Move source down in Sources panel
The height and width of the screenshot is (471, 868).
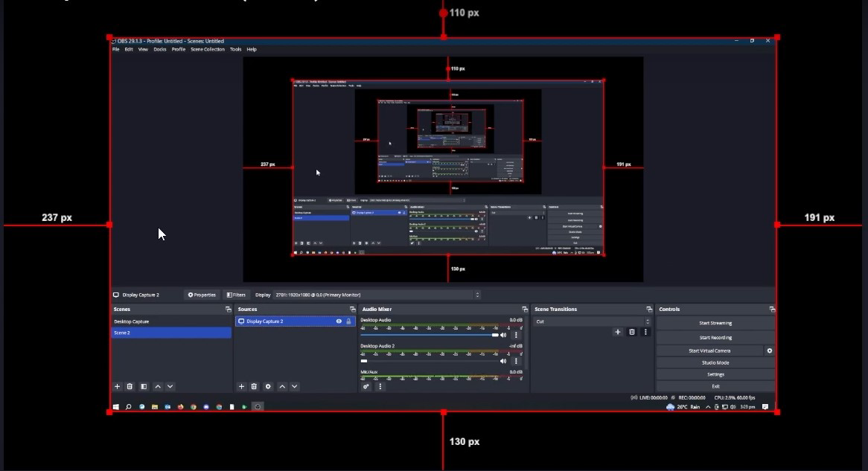pos(295,386)
